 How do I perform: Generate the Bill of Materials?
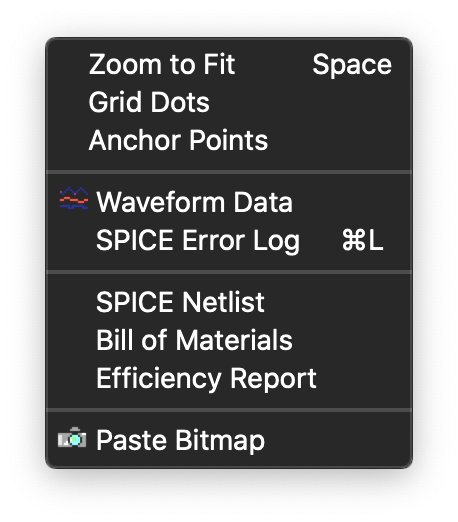coord(229,340)
